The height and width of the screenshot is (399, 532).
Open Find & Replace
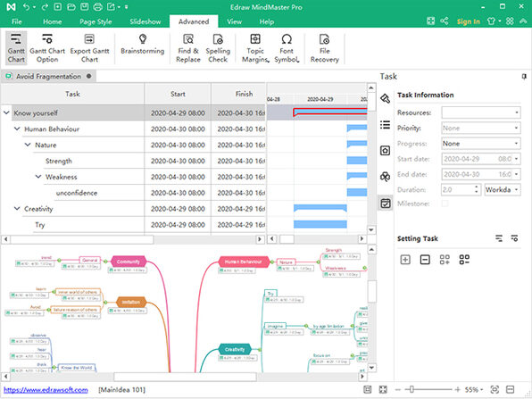188,48
